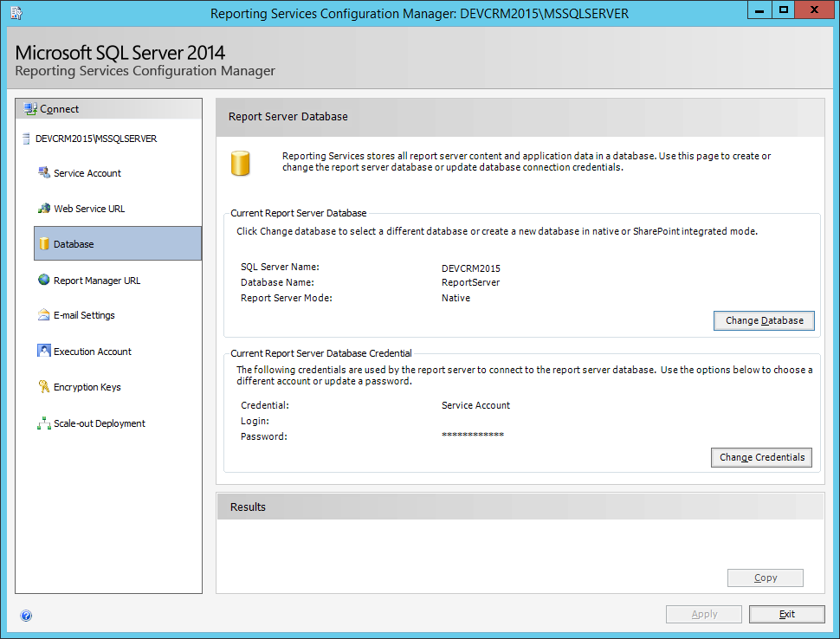Screen dimensions: 840x639
Task: Click the Database cylinder icon in sidebar
Action: tap(44, 243)
